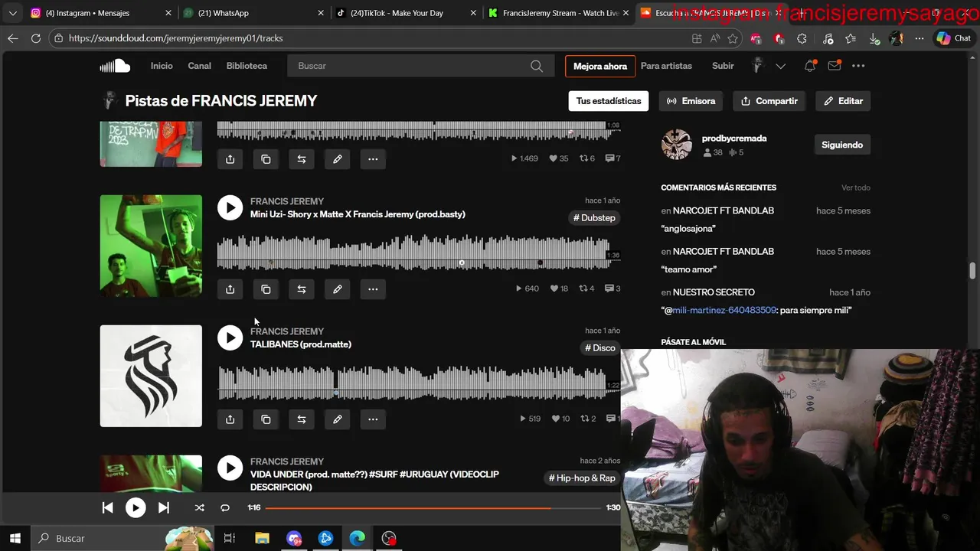Click the Emisora button
Screen dimensions: 980x551
pyautogui.click(x=691, y=101)
